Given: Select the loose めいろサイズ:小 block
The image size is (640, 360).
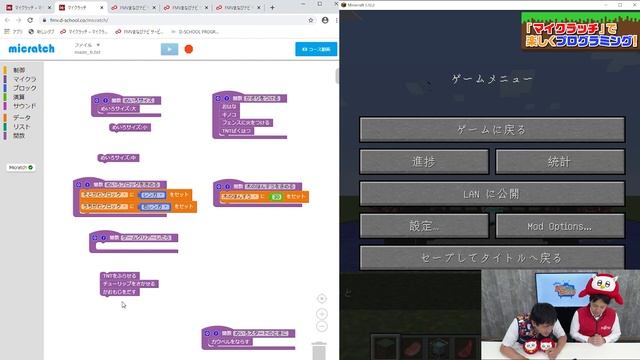Looking at the screenshot, I should coord(130,127).
